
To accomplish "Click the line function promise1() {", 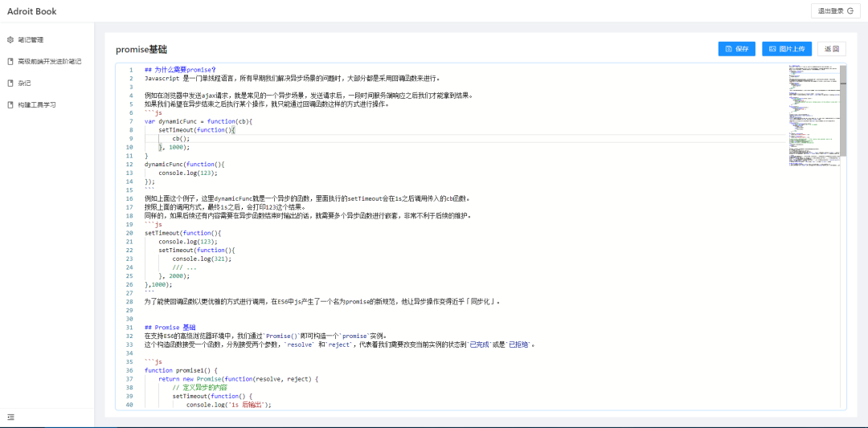I will tap(182, 370).
